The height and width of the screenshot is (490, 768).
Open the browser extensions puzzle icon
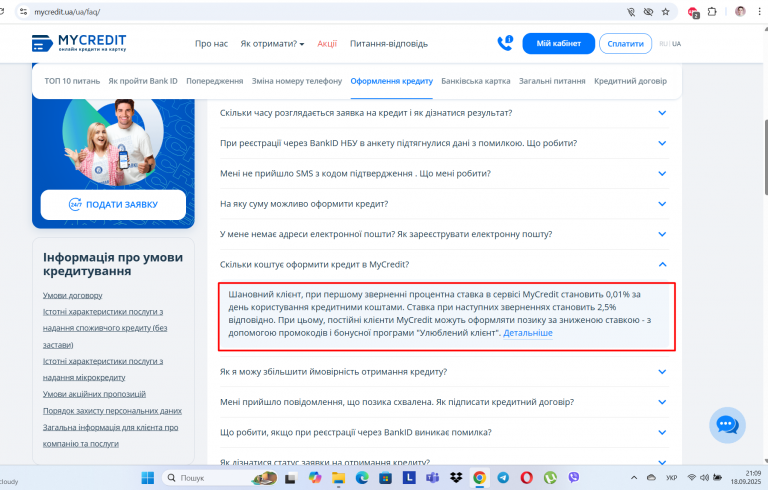(712, 12)
